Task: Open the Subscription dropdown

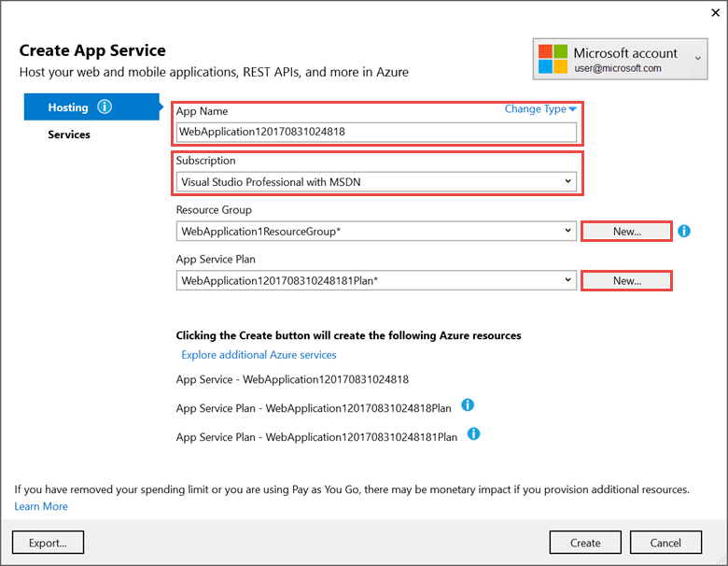Action: [568, 182]
